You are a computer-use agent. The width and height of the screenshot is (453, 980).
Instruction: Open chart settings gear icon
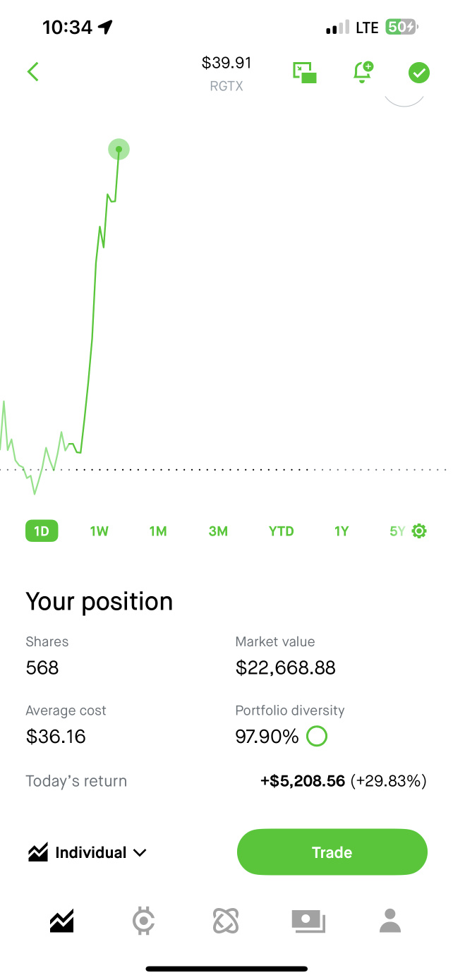pos(419,531)
